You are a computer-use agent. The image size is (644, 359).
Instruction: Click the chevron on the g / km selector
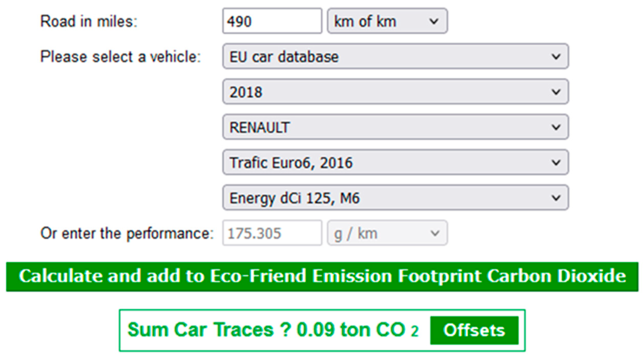click(435, 233)
